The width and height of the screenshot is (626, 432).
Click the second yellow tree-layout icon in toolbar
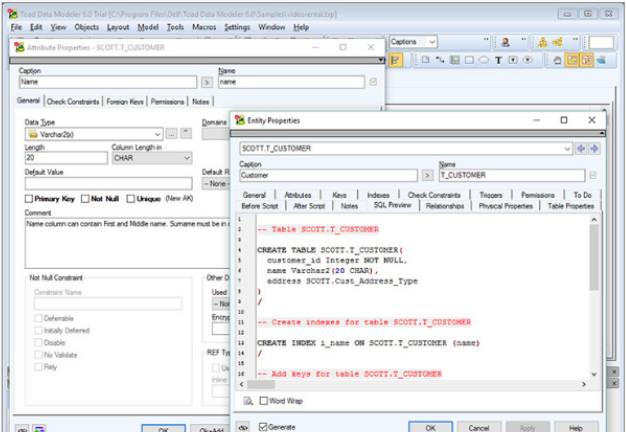point(558,42)
